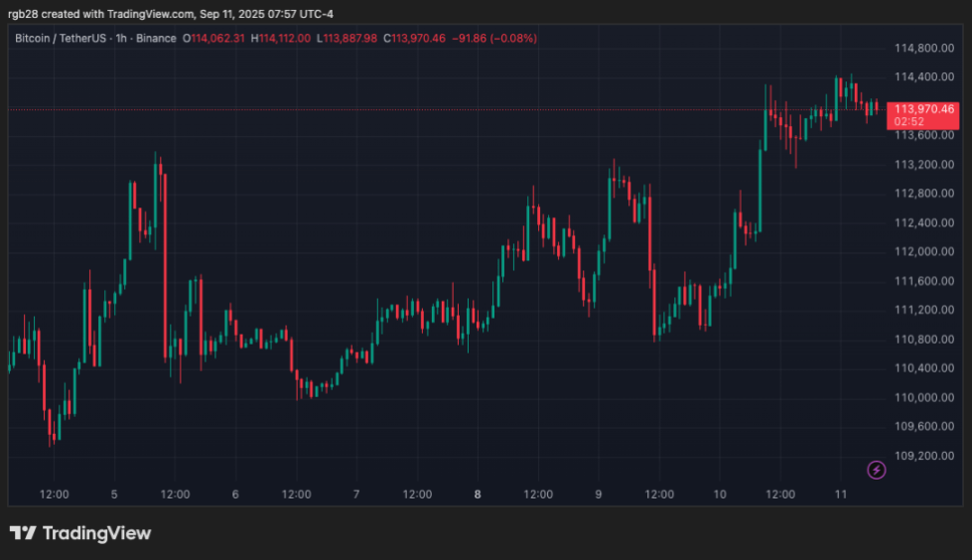The height and width of the screenshot is (560, 972).
Task: Select date 8 on the time axis
Action: [x=478, y=493]
